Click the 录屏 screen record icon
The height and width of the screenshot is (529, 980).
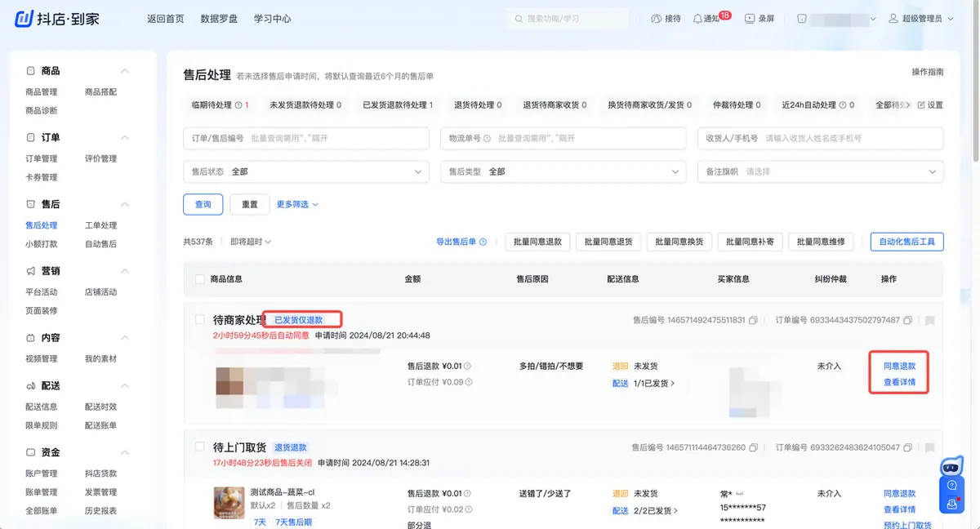click(749, 19)
